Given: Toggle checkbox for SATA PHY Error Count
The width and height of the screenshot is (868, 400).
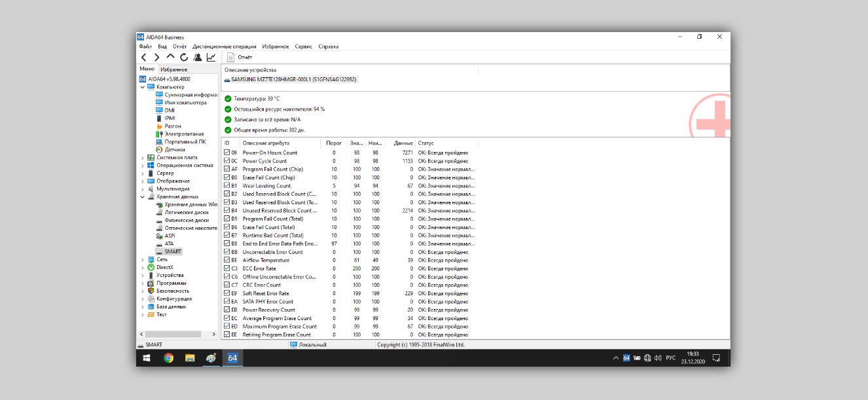Looking at the screenshot, I should click(x=226, y=302).
